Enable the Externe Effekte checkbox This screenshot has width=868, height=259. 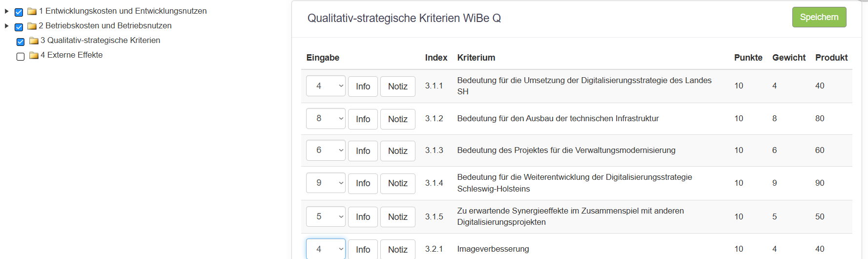21,57
